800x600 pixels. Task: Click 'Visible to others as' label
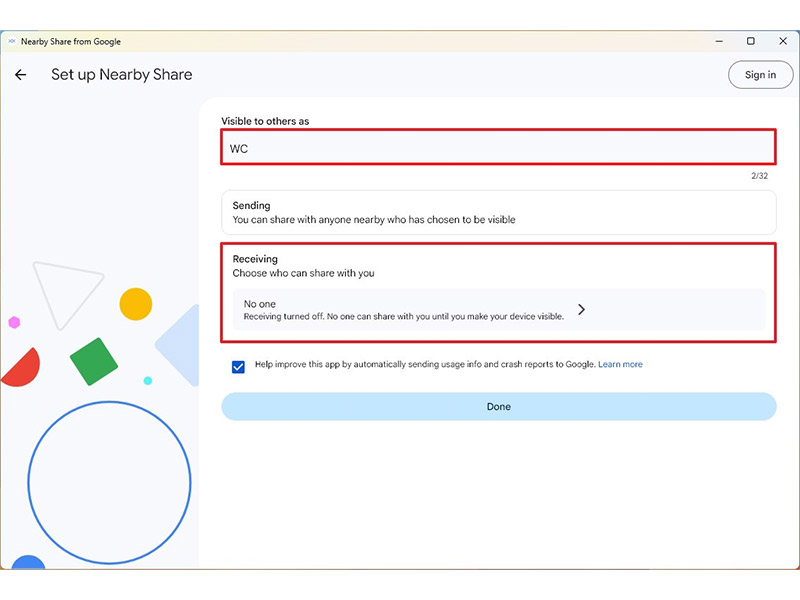point(265,121)
